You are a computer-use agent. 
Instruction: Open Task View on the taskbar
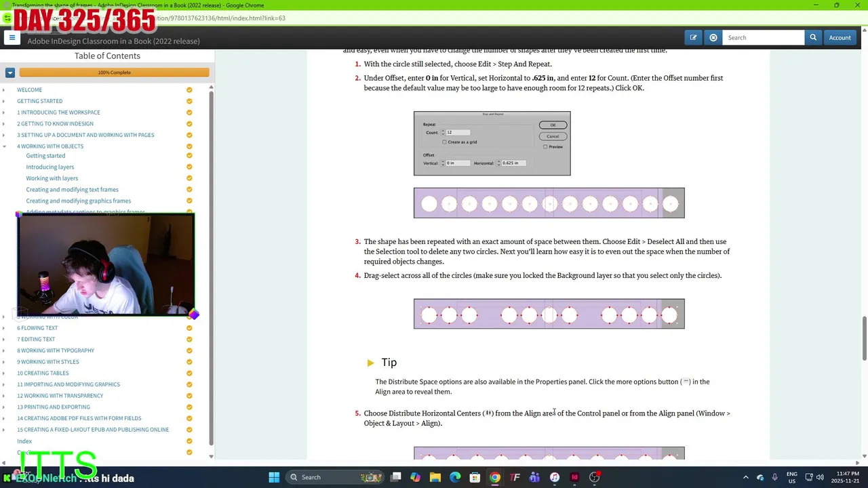pos(395,477)
